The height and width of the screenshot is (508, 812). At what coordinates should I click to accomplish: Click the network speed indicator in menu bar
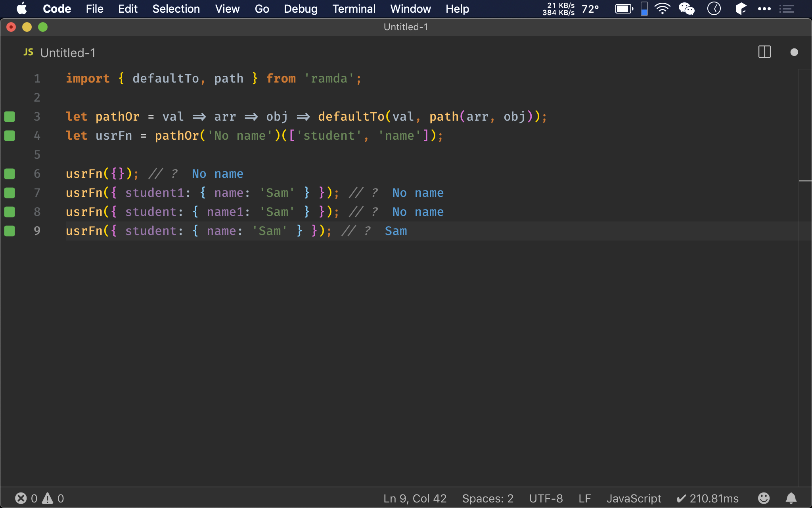tap(559, 9)
